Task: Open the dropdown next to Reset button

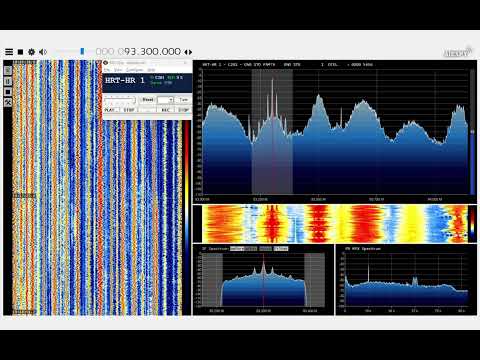Action: tap(165, 100)
